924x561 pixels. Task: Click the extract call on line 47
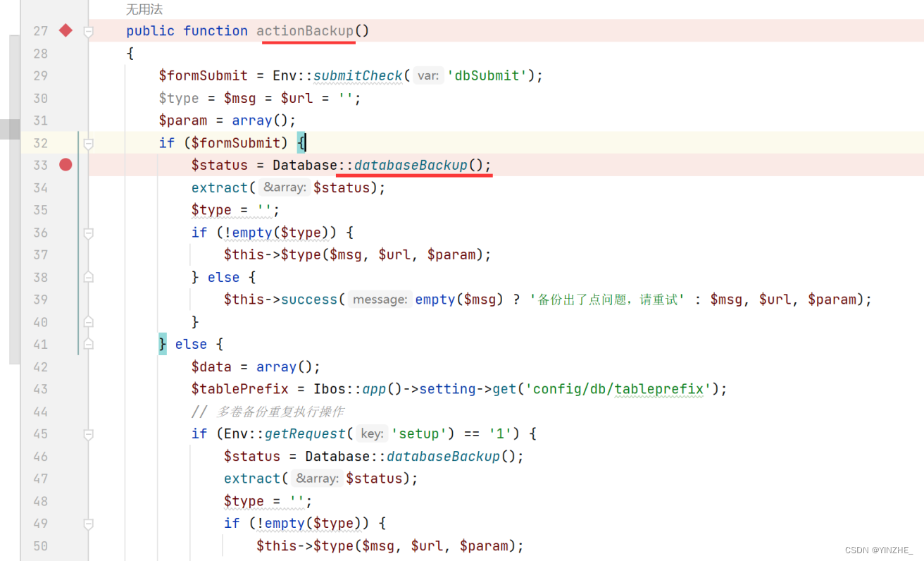pyautogui.click(x=252, y=479)
